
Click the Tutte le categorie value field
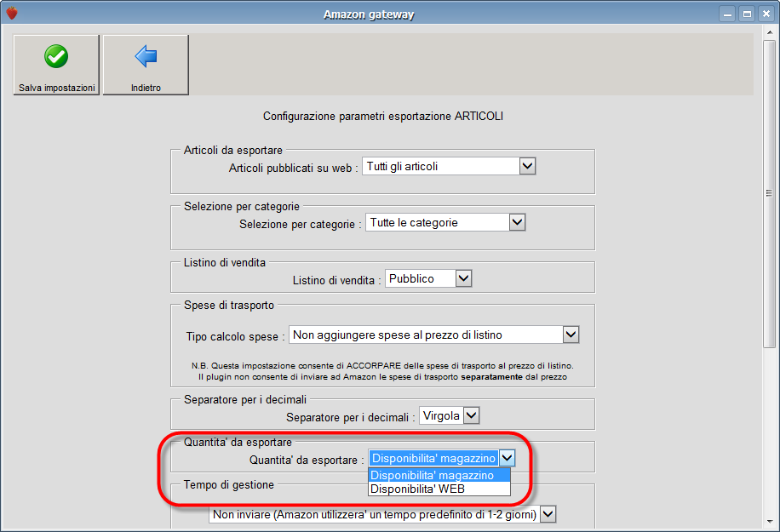[437, 222]
